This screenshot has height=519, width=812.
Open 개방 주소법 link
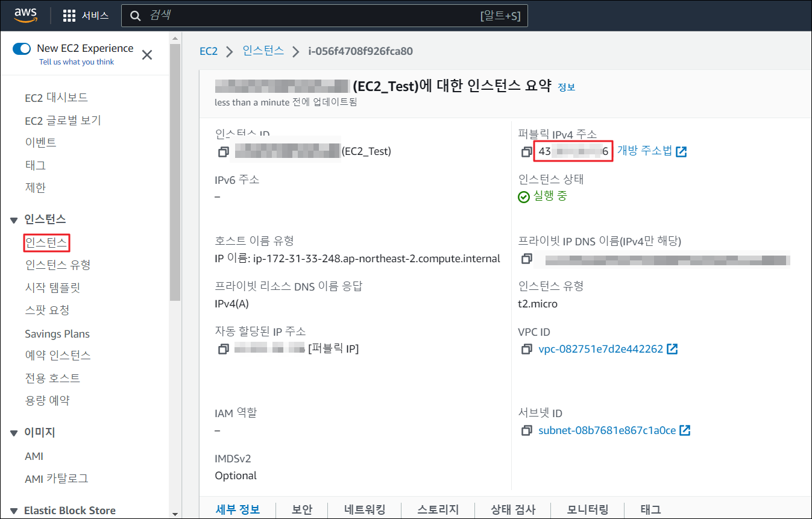(x=644, y=151)
